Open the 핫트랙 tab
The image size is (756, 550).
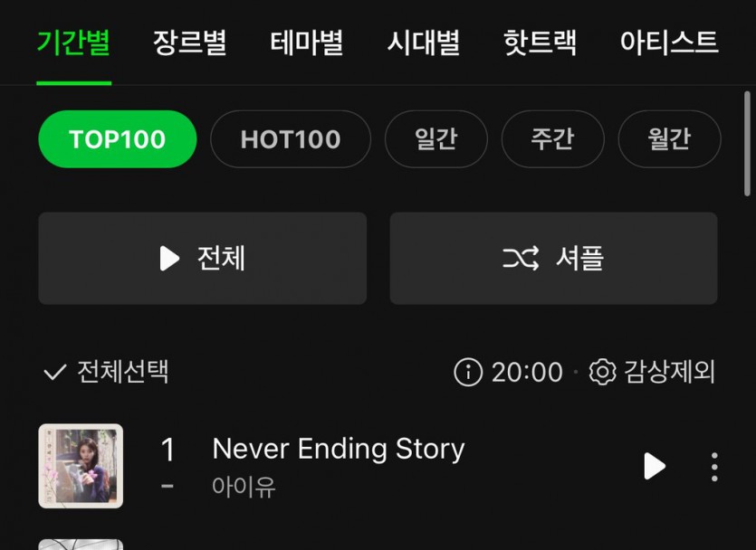coord(540,43)
